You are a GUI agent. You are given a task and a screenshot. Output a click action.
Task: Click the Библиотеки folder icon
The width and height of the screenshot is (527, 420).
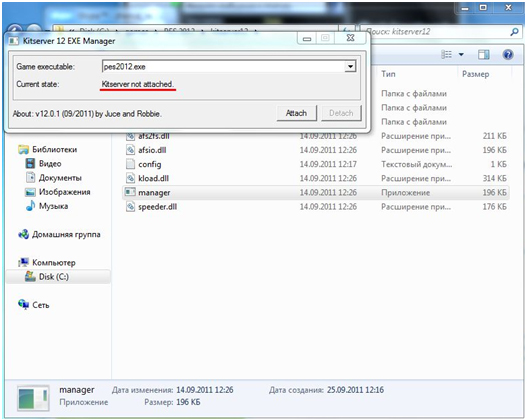[x=23, y=150]
